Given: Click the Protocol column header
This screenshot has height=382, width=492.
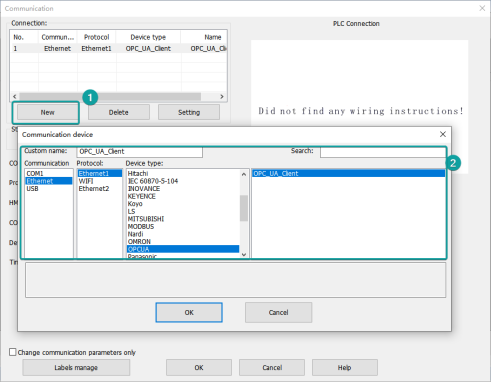Looking at the screenshot, I should point(97,37).
